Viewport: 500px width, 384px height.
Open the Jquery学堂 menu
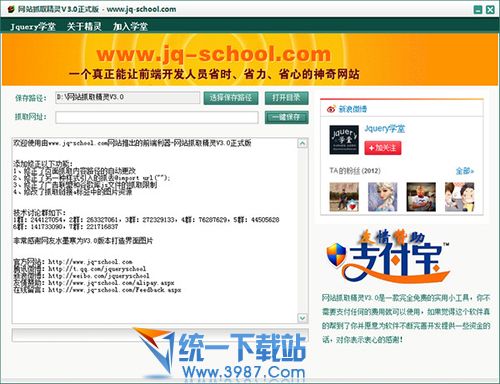pos(33,26)
